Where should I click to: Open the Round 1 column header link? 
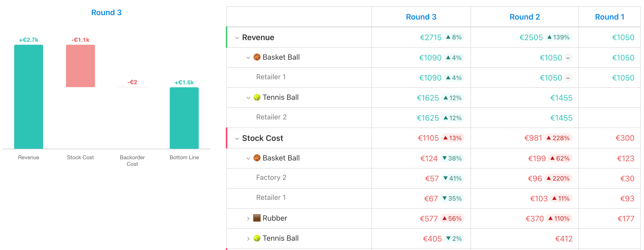(x=609, y=17)
